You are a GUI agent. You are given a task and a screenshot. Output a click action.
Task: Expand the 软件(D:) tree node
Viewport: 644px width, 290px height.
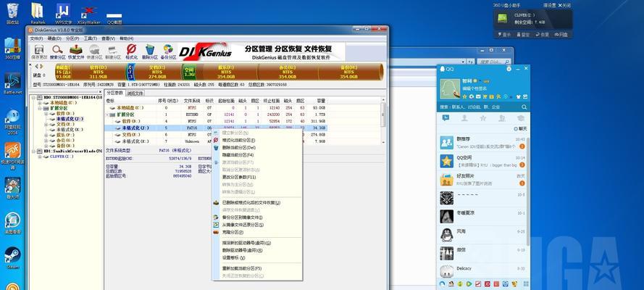point(46,113)
